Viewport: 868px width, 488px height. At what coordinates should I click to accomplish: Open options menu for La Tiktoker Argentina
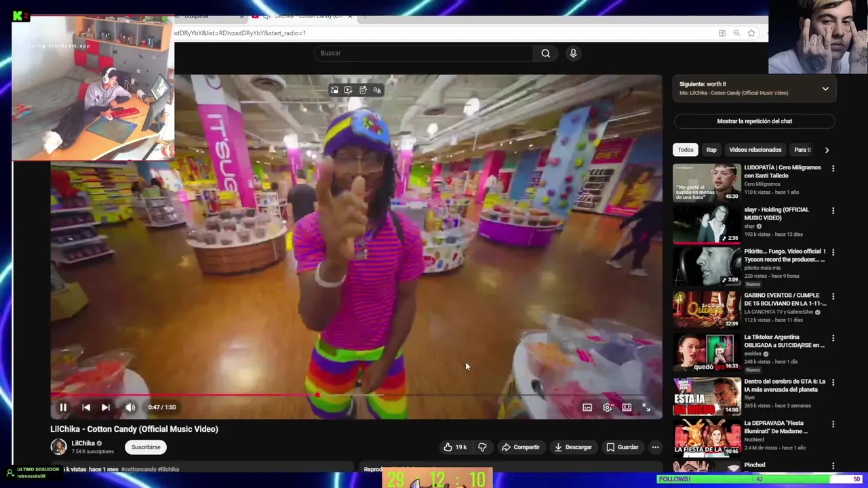(833, 338)
